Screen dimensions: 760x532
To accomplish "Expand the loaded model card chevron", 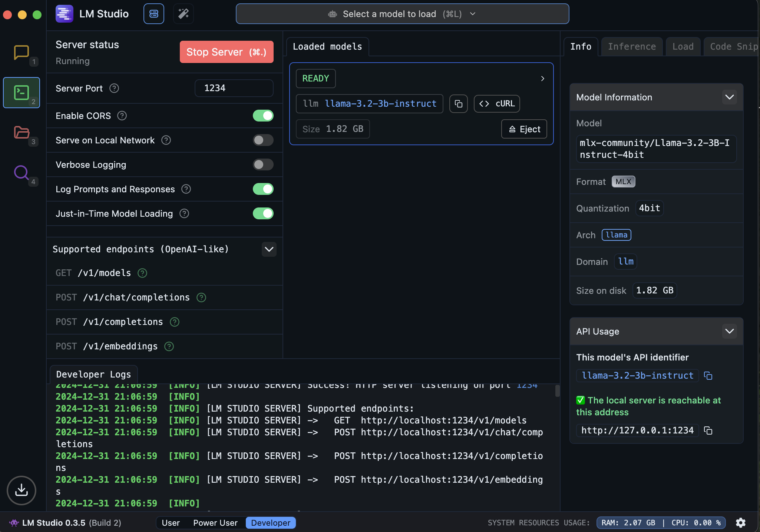I will (x=542, y=79).
